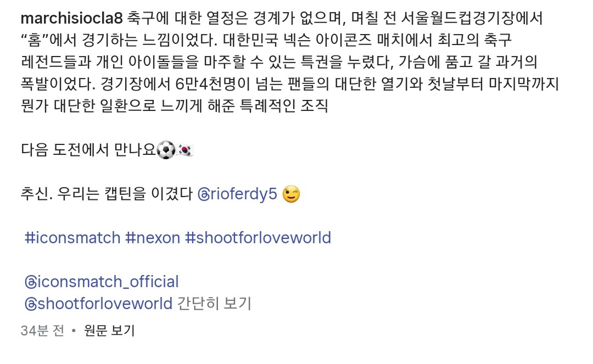Click the Threads icon before iconsmatch_official
This screenshot has width=593, height=364.
[31, 282]
